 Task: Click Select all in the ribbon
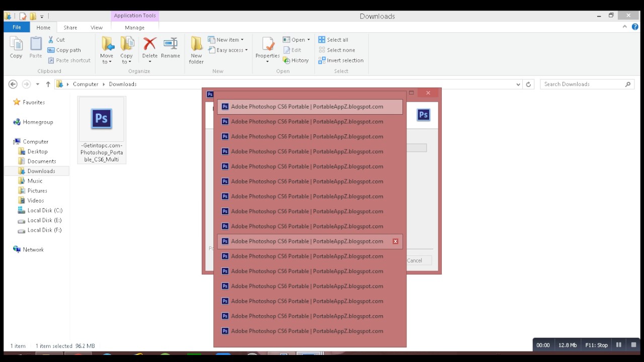333,40
